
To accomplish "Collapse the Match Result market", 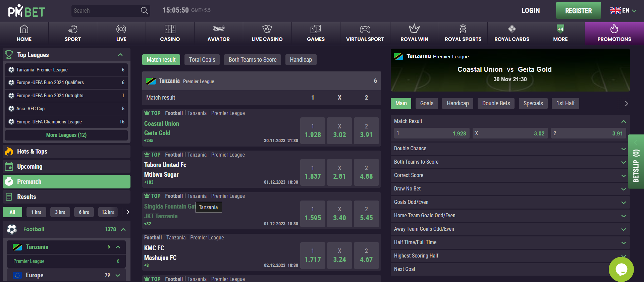I will click(x=624, y=121).
